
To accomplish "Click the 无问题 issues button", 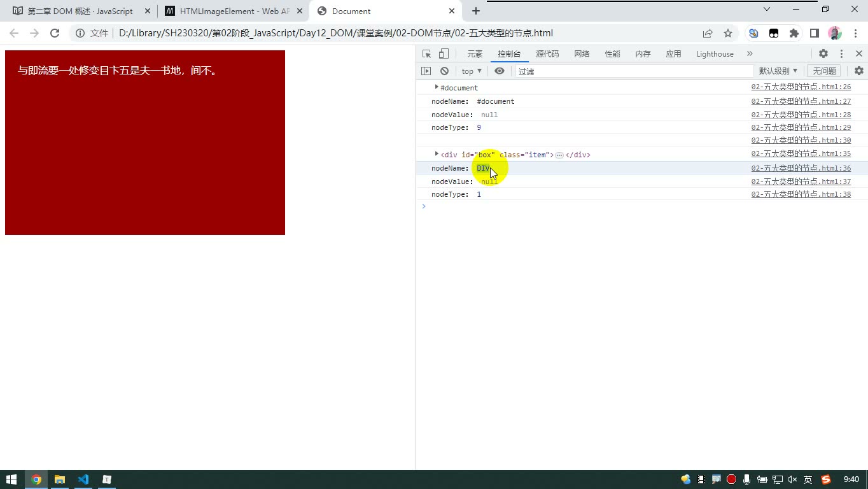I will click(824, 71).
